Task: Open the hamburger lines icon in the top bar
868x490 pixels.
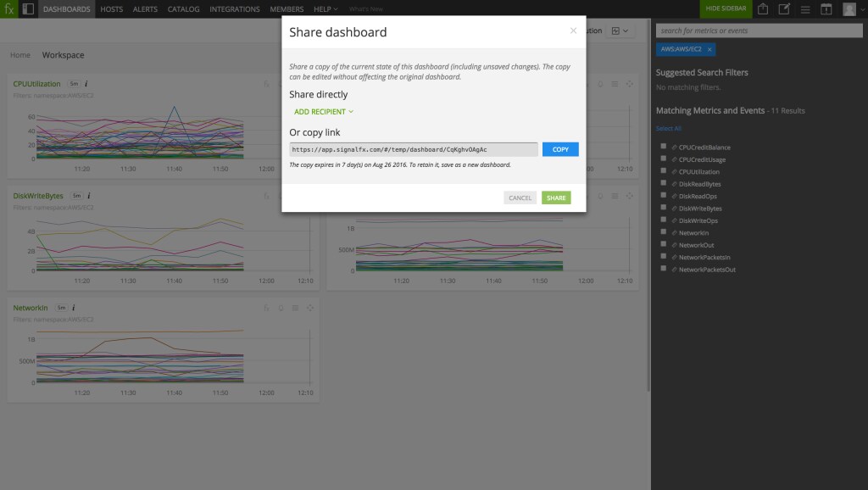Action: click(805, 9)
